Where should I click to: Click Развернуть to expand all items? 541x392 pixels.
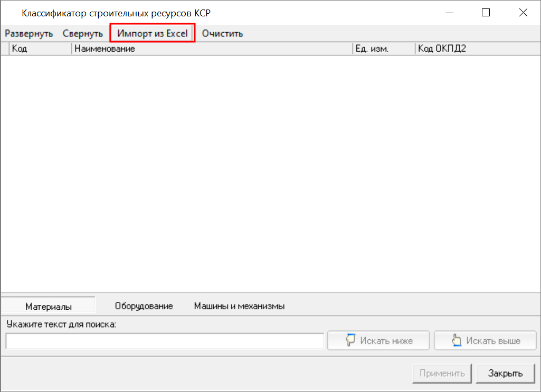pyautogui.click(x=29, y=33)
